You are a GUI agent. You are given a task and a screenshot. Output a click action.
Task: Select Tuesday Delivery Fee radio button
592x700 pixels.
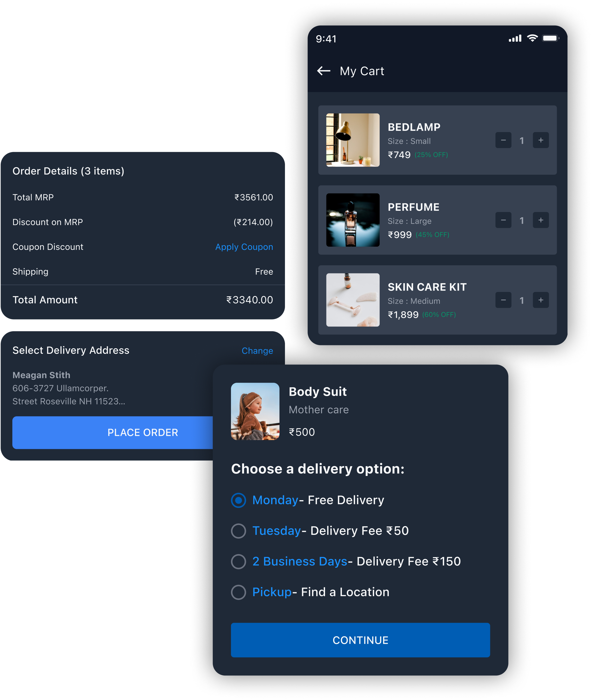coord(239,532)
